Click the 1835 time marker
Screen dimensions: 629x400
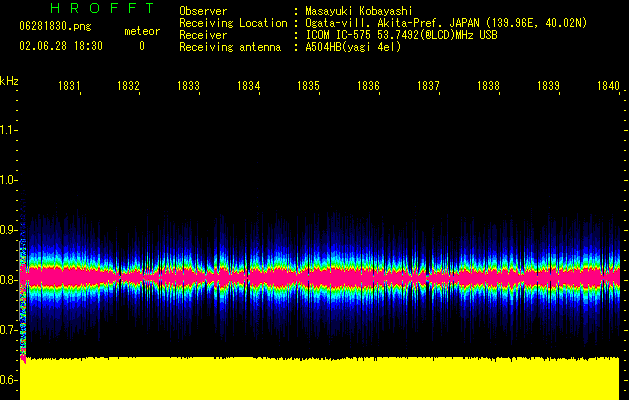(x=308, y=85)
